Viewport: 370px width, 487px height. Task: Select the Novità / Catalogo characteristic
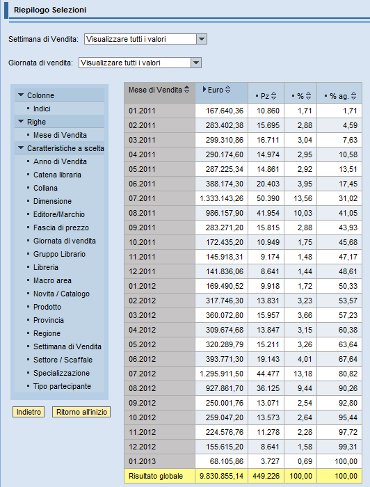click(x=61, y=294)
